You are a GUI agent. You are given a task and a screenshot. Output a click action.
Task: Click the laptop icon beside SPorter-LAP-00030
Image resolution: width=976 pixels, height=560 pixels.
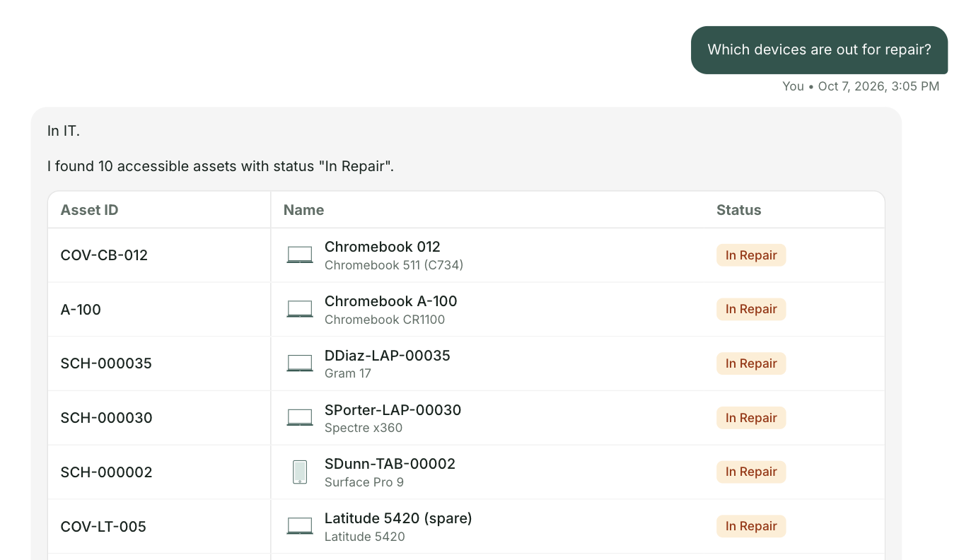click(x=300, y=417)
